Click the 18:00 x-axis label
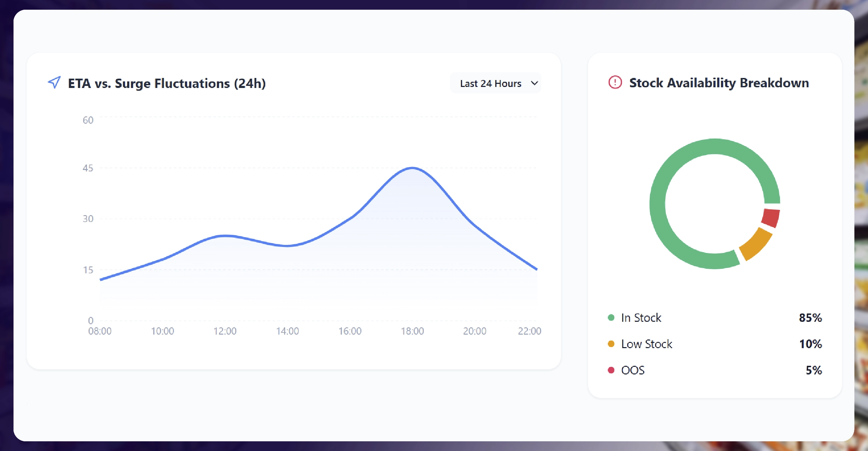Viewport: 868px width, 451px height. click(412, 331)
